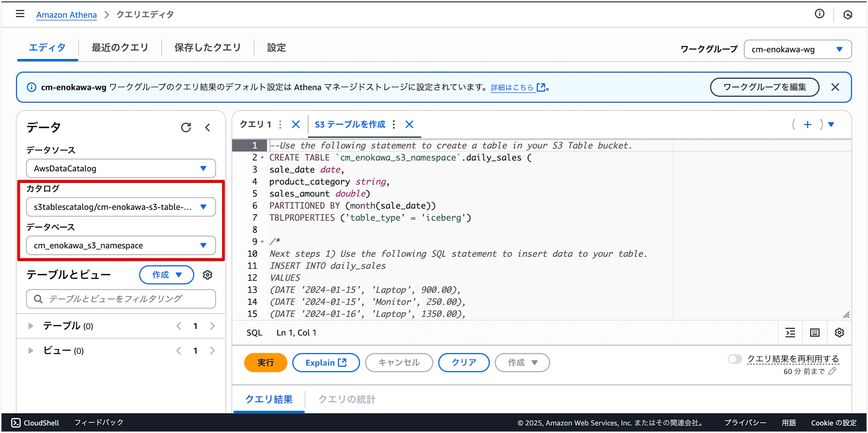Click ワークグループを編集 button

tap(765, 87)
